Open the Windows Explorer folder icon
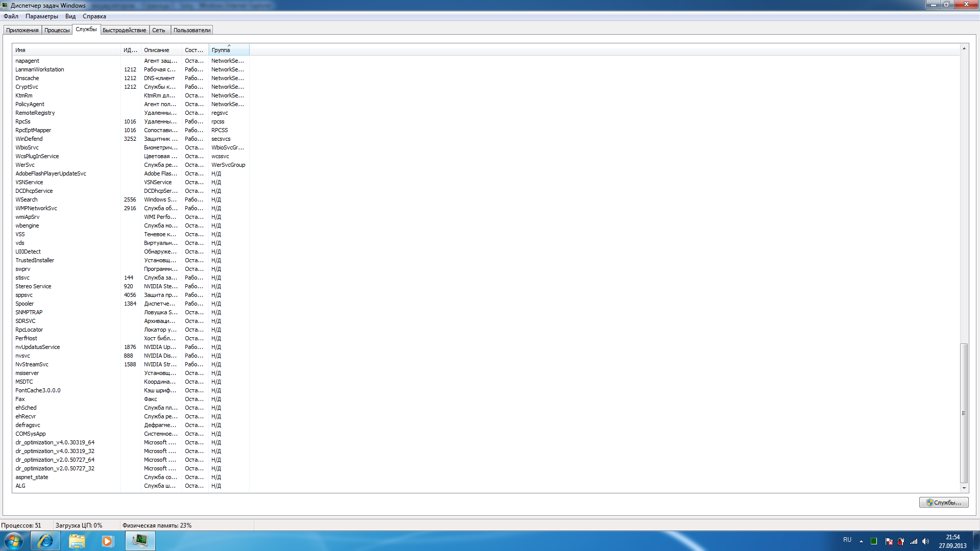Image resolution: width=980 pixels, height=551 pixels. pyautogui.click(x=77, y=540)
